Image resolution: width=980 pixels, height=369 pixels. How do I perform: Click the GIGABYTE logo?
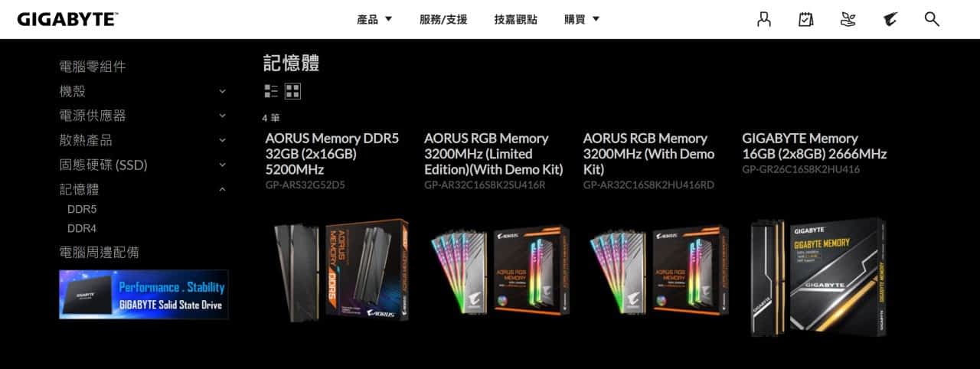[x=67, y=19]
